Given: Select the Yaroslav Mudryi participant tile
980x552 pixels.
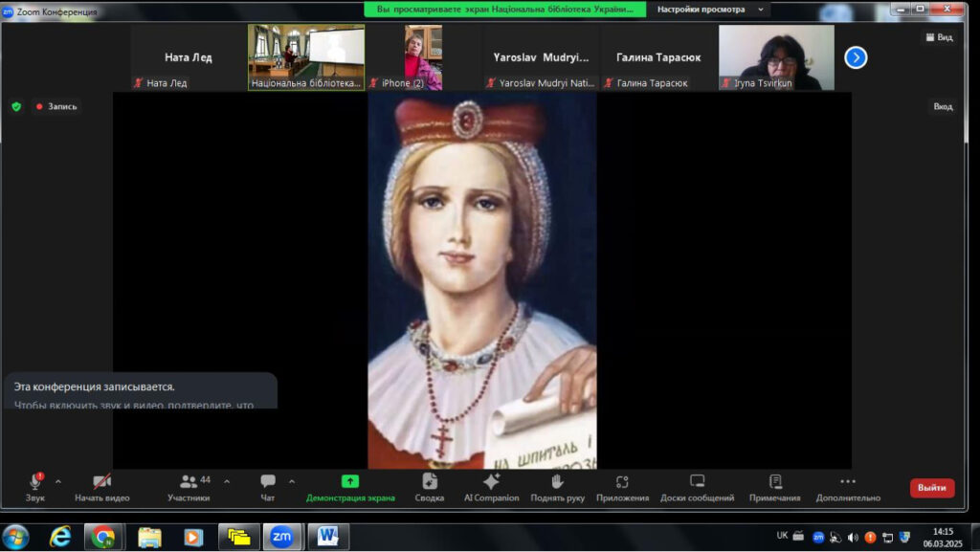Looking at the screenshot, I should coord(542,57).
